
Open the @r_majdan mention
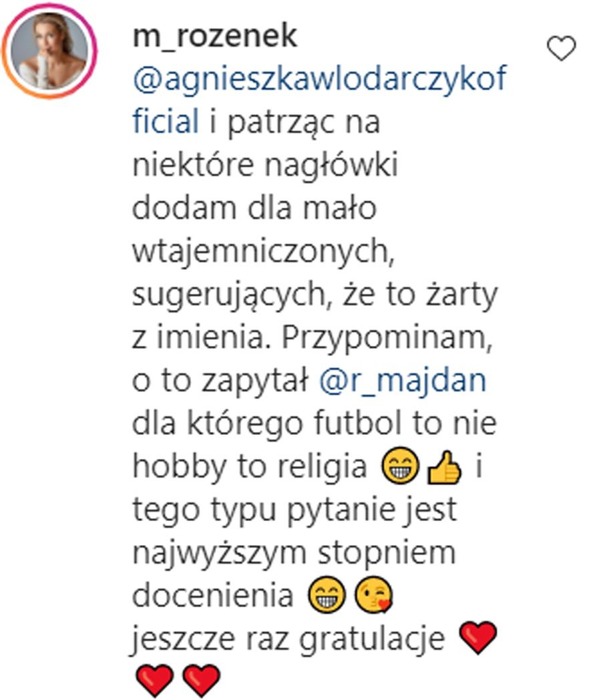coord(403,381)
